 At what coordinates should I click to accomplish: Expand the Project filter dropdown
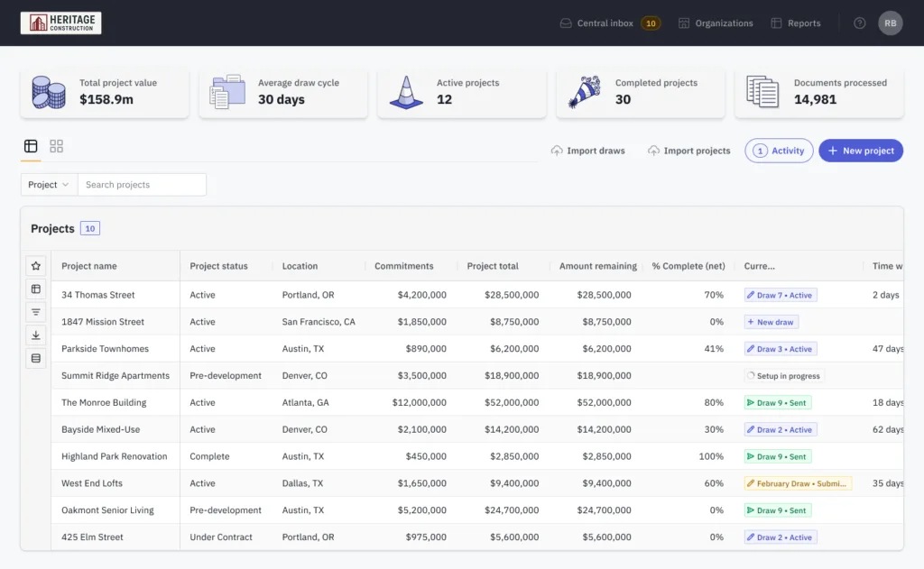49,184
